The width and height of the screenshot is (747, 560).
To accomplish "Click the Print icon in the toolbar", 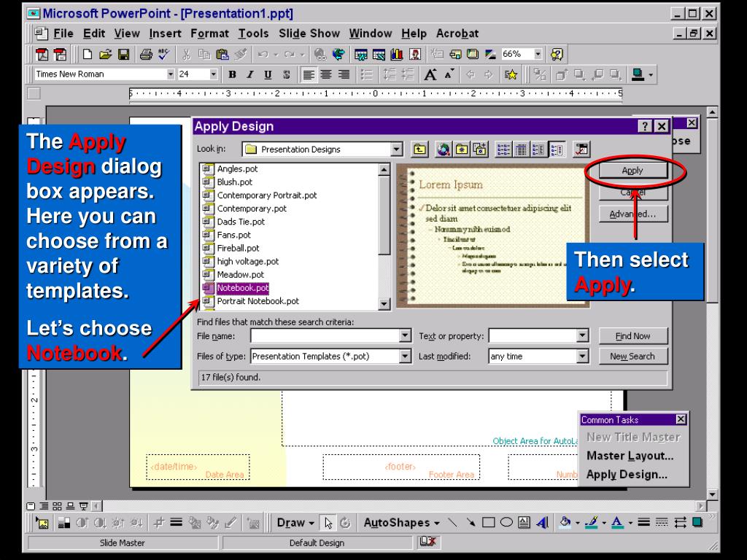I will (146, 54).
